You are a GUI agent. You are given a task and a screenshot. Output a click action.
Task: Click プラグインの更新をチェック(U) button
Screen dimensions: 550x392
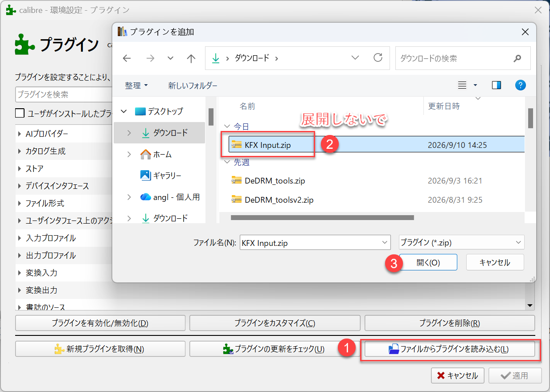[x=275, y=349]
